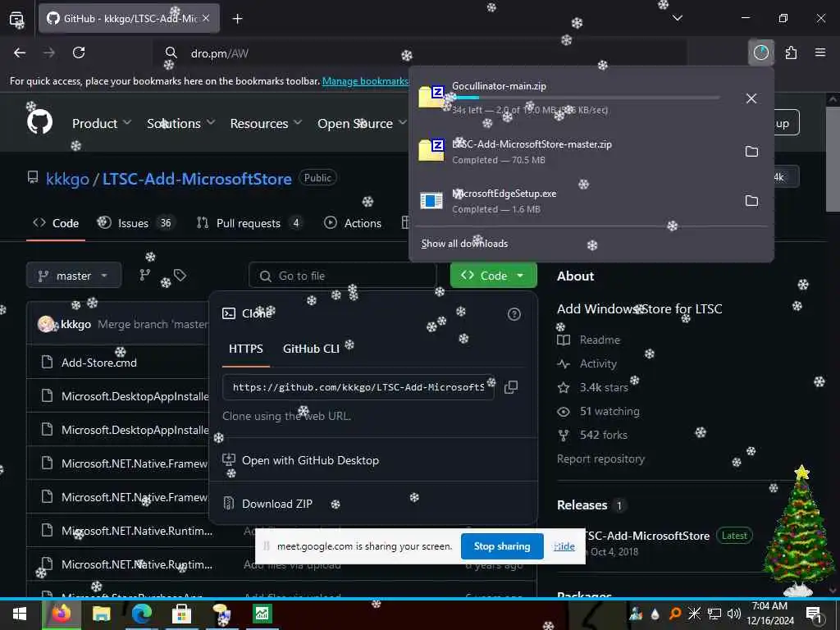Click the Gocullinator-main.zip download progress bar
Image resolution: width=840 pixels, height=630 pixels.
(x=586, y=98)
